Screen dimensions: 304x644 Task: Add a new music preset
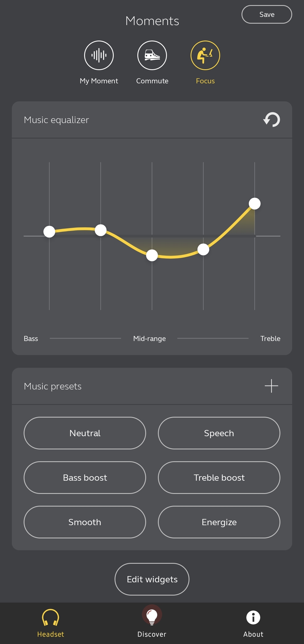click(x=271, y=386)
